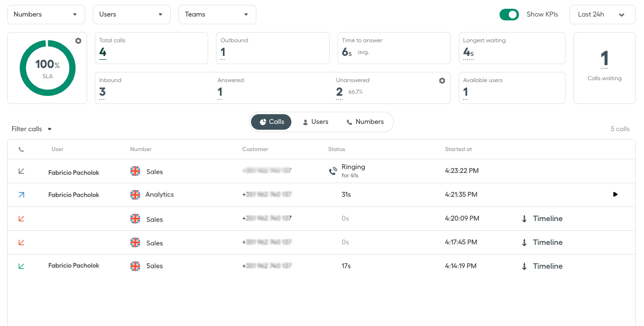
Task: Open settings gear on the SLA gauge card
Action: tap(78, 41)
